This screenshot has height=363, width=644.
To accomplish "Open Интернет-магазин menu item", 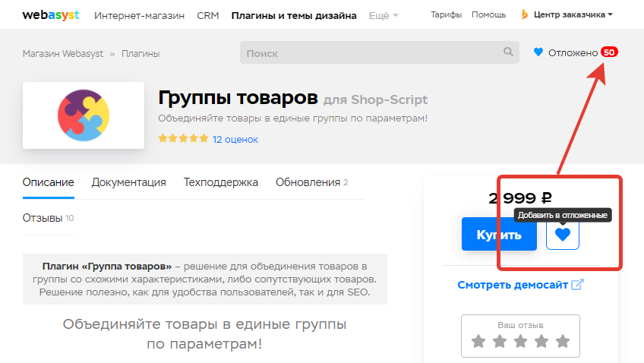I will (139, 16).
